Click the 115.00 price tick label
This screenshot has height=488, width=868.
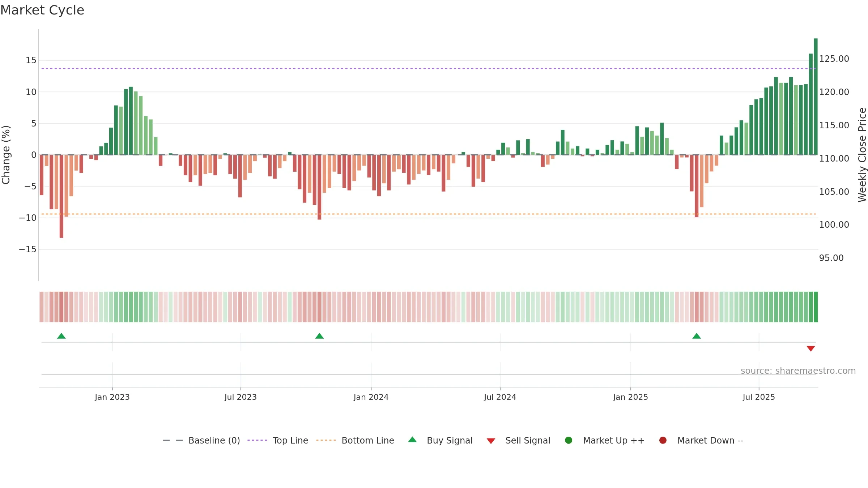[834, 125]
